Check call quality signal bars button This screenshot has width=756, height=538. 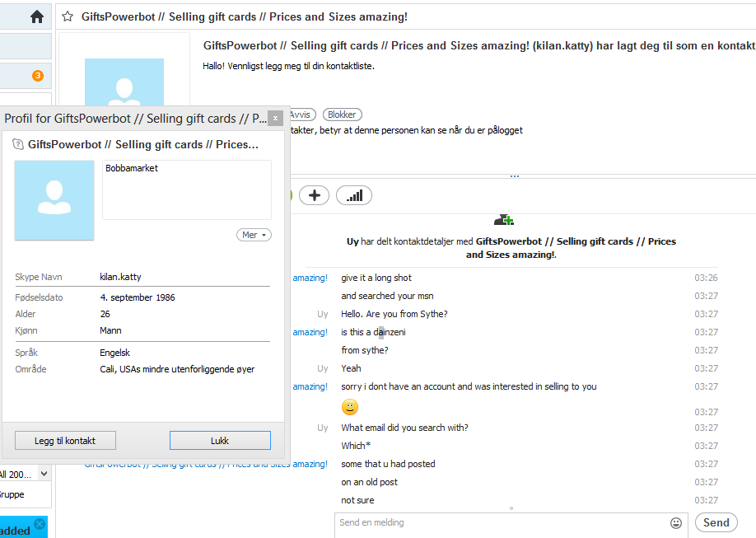(354, 195)
